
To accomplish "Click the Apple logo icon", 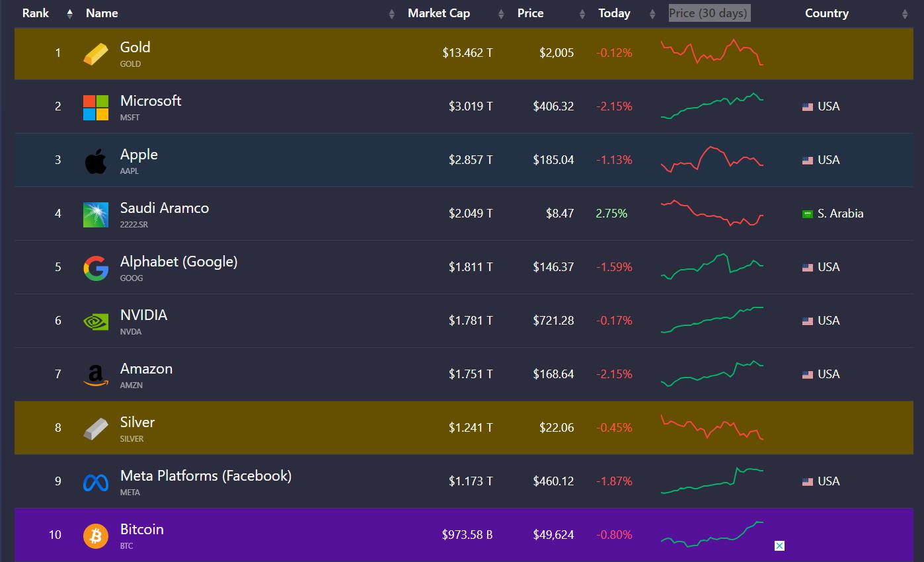I will (x=96, y=161).
